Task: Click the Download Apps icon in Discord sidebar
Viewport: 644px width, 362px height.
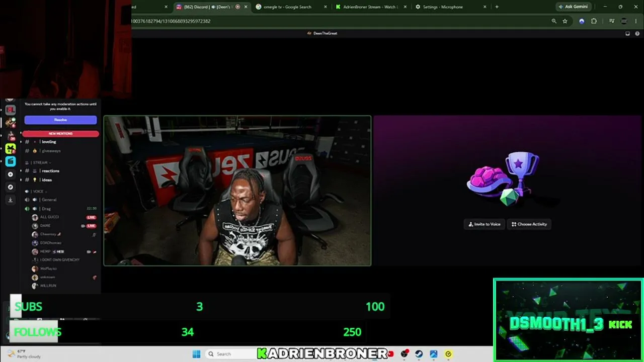Action: (x=11, y=200)
